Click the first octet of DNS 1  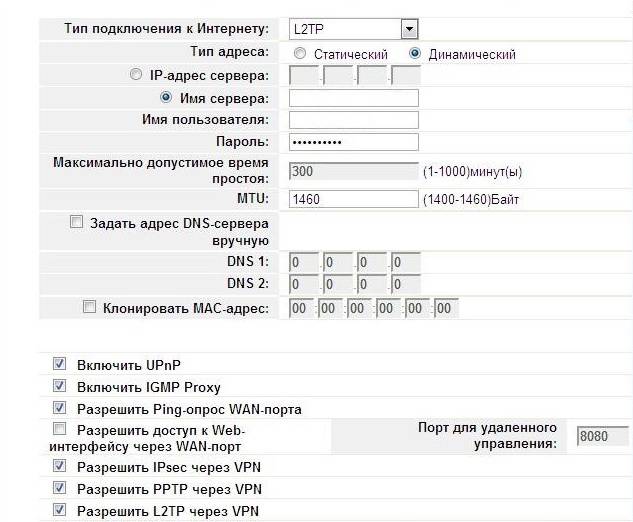coord(303,263)
